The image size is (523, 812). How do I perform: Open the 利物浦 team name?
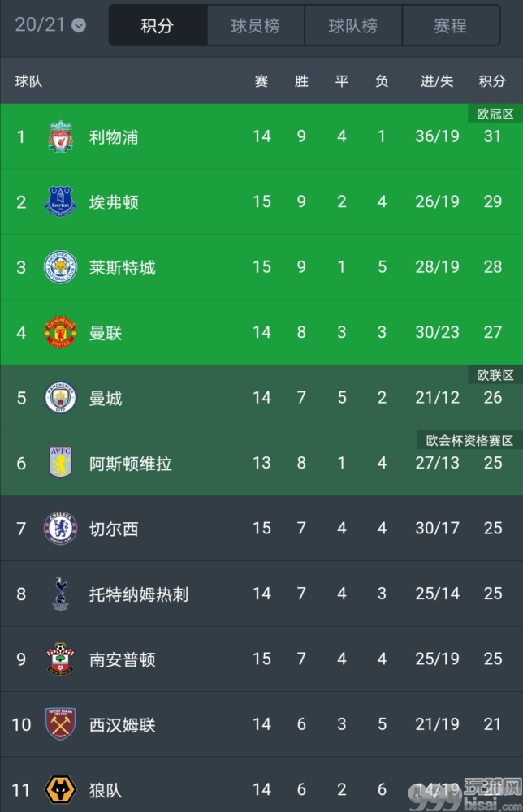pyautogui.click(x=114, y=136)
